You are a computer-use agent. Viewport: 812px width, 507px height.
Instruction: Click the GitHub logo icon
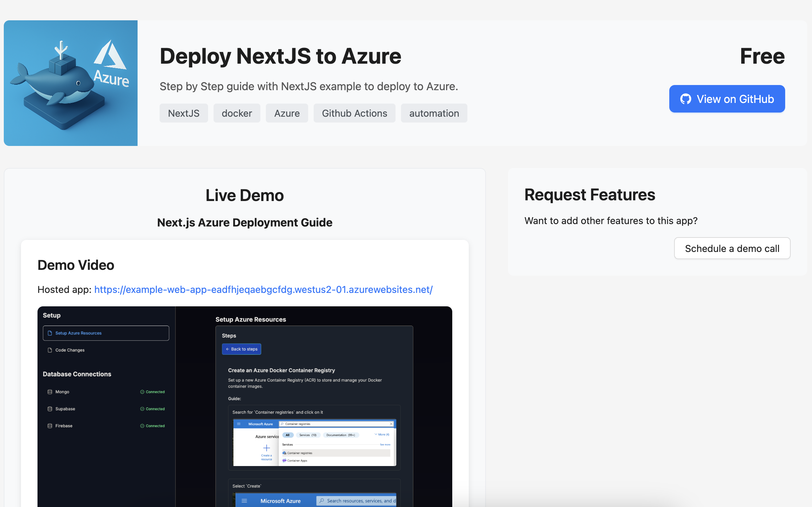coord(685,99)
